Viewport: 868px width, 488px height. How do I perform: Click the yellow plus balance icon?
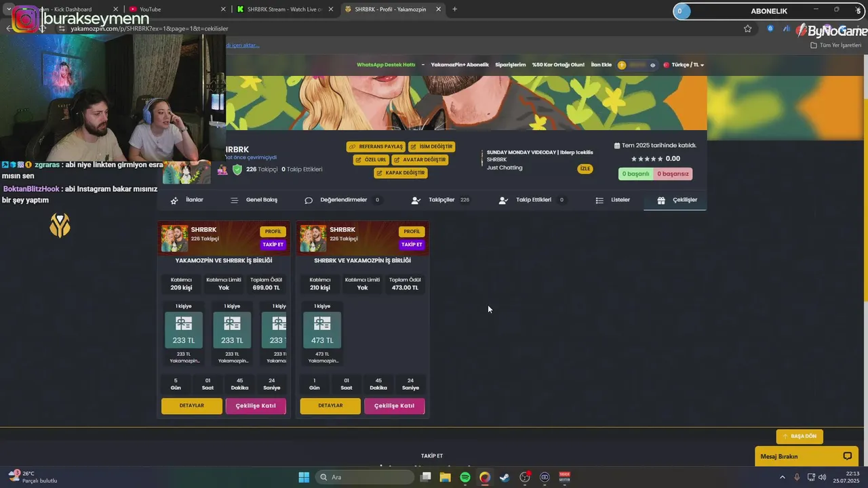point(622,65)
